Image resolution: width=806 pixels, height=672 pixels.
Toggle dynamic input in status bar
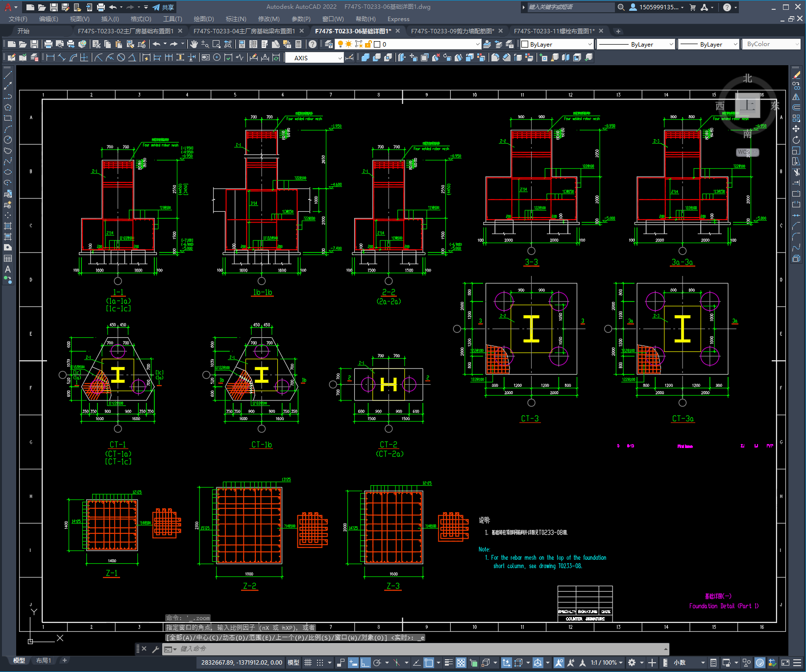click(353, 663)
